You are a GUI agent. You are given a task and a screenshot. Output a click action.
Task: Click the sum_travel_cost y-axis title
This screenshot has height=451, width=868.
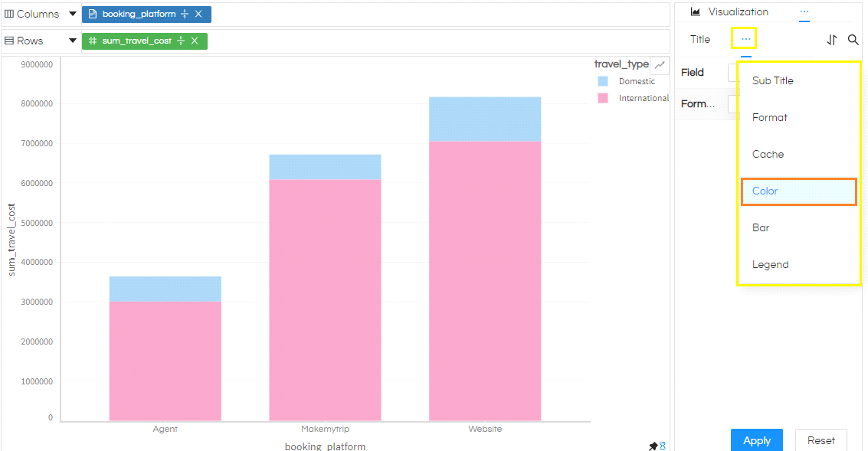pos(11,240)
